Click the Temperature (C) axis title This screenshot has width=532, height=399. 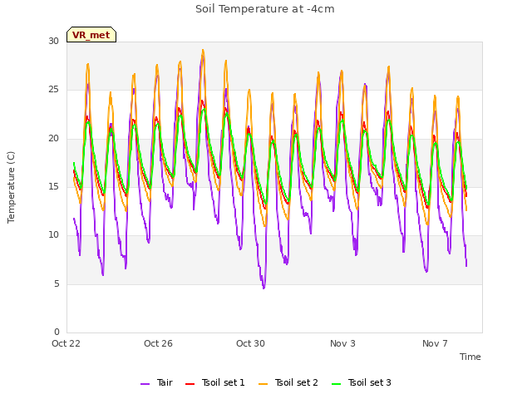(x=11, y=187)
